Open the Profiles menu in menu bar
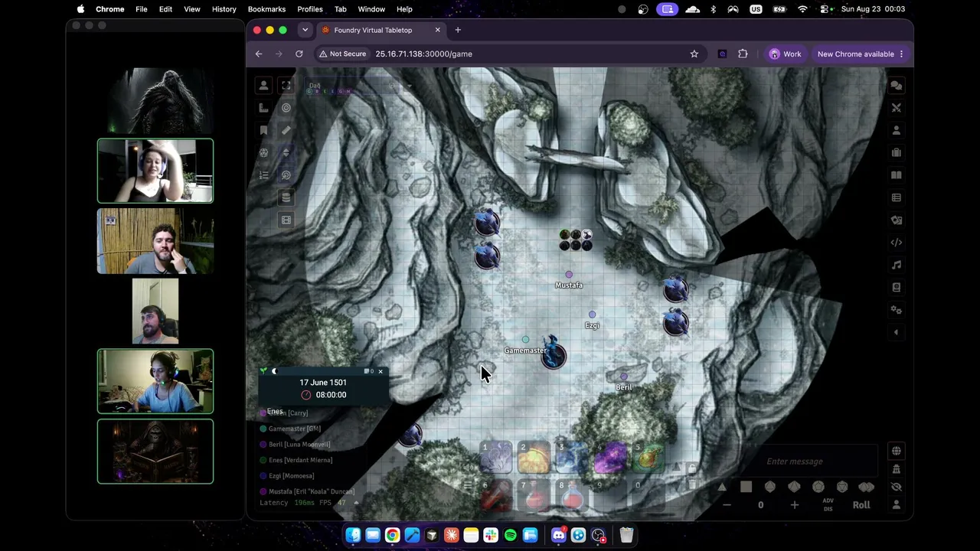The width and height of the screenshot is (980, 551). pos(310,9)
